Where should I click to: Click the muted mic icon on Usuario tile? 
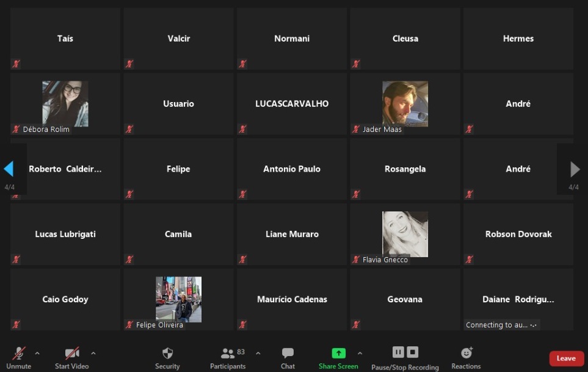(x=129, y=129)
